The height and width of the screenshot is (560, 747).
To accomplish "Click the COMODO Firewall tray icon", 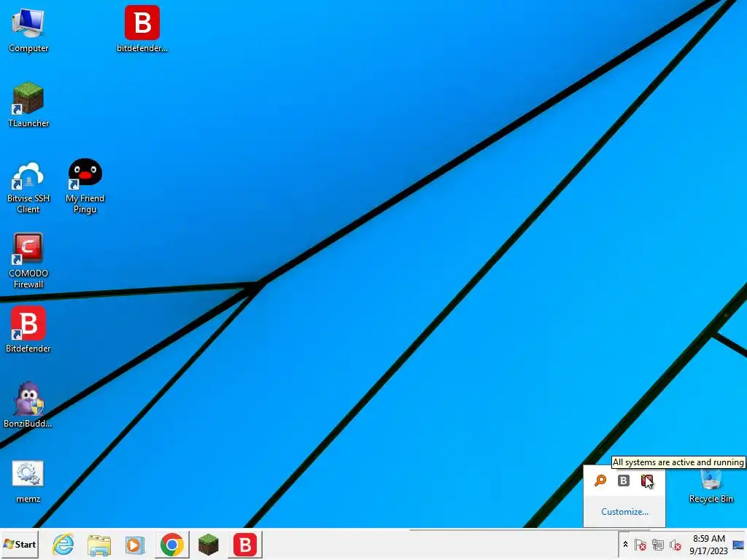I will click(646, 481).
